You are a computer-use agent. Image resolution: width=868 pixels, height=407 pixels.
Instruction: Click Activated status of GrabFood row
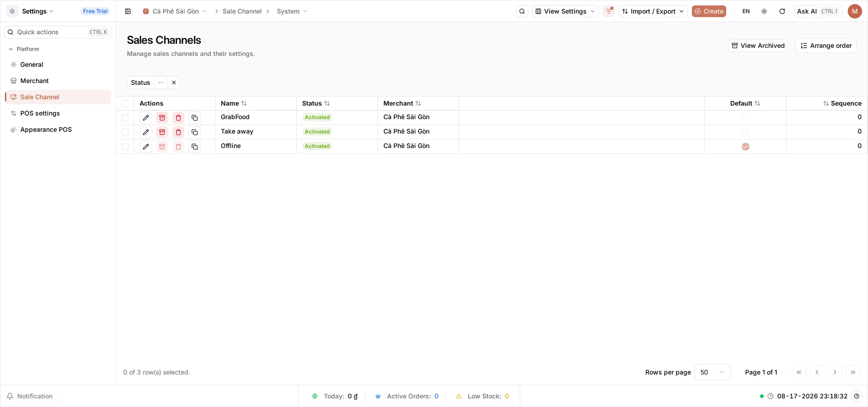(317, 117)
